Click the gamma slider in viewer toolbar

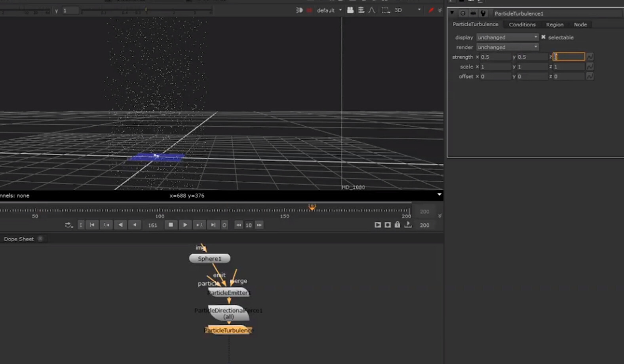point(146,10)
